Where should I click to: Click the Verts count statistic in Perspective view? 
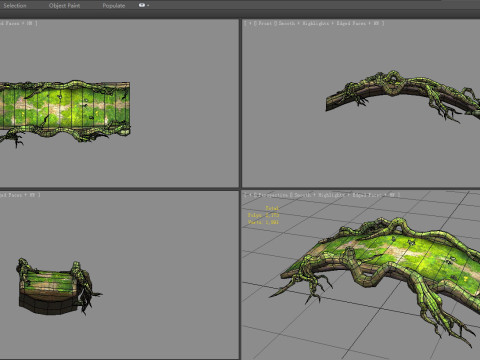[x=263, y=222]
